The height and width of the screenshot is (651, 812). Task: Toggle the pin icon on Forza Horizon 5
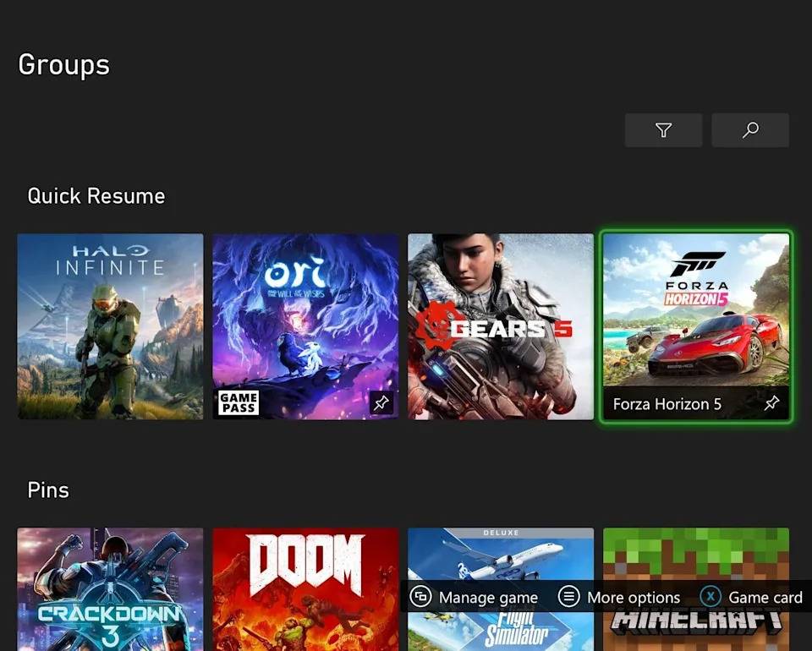771,404
